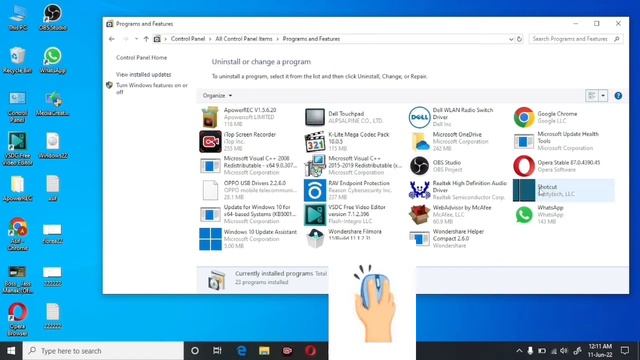Open the help question mark icon
This screenshot has height=360, width=640.
618,96
